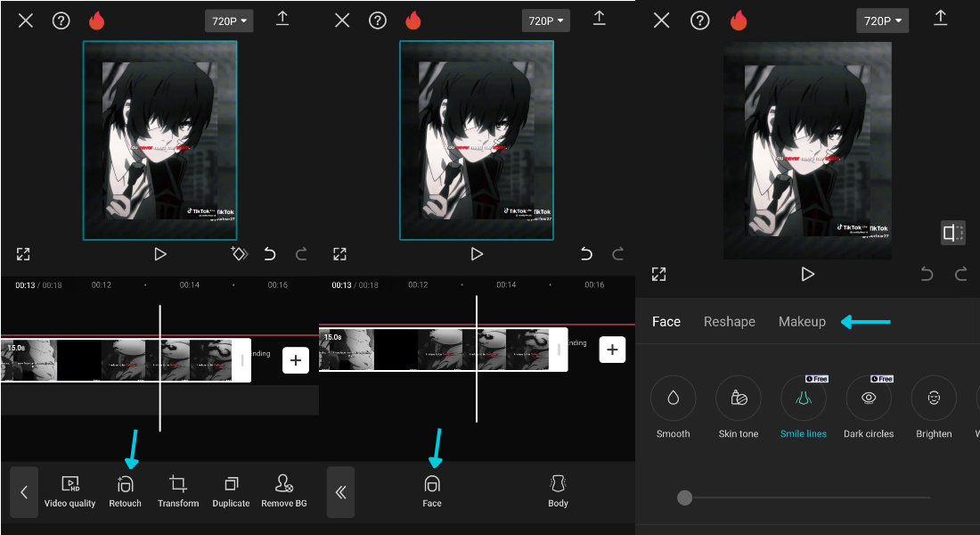
Task: Open help in the left panel
Action: [61, 21]
